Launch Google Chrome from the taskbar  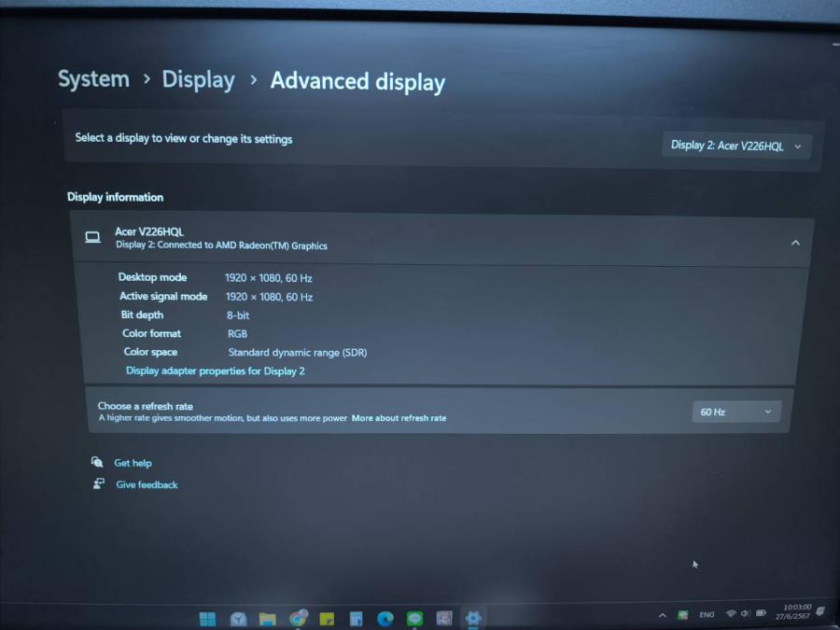point(298,618)
